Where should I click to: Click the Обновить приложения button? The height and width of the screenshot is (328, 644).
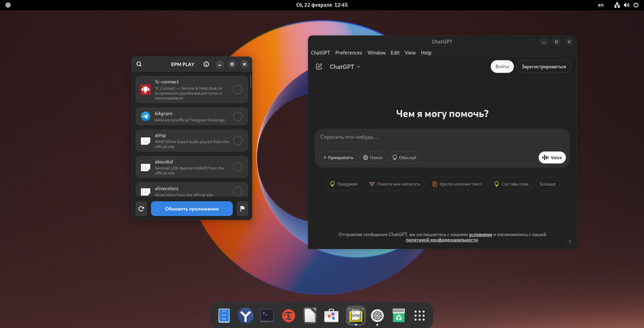pos(191,208)
